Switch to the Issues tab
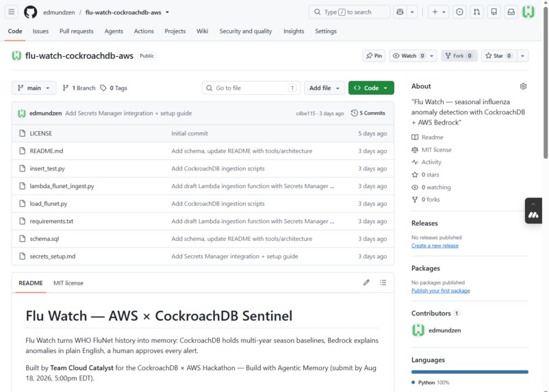Screen dimensions: 549x392 coord(40,31)
